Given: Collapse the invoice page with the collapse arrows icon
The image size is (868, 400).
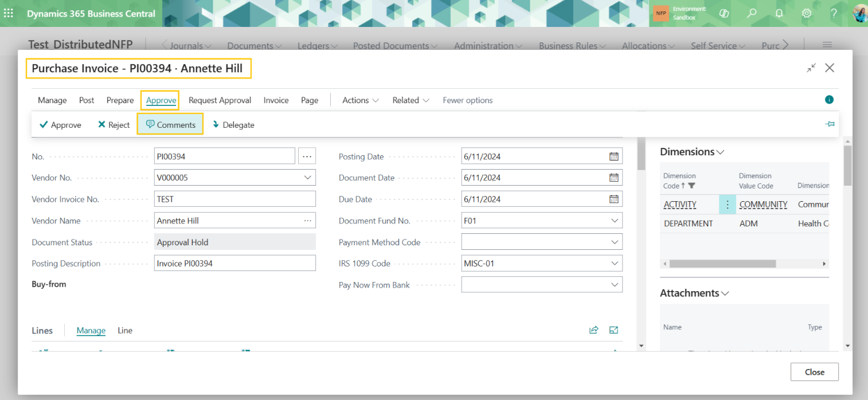Looking at the screenshot, I should [x=811, y=68].
